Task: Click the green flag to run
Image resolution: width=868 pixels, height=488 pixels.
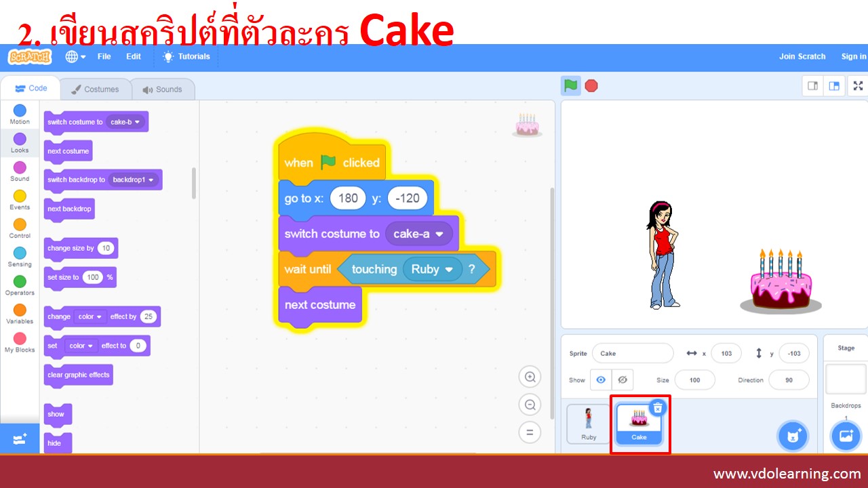Action: [x=571, y=86]
